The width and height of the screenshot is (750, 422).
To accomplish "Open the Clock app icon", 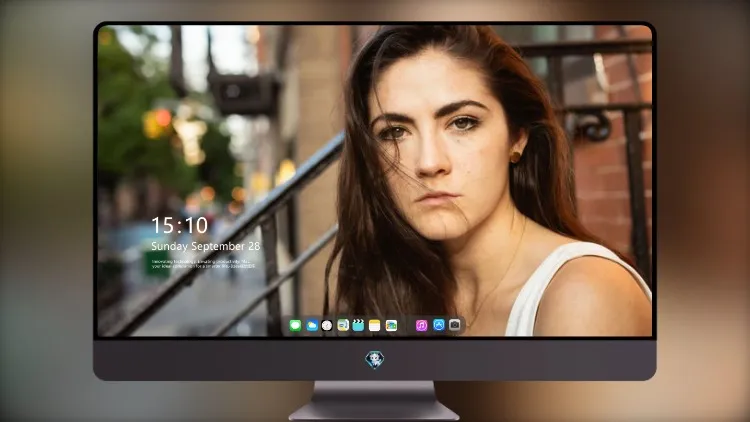I will (x=327, y=325).
